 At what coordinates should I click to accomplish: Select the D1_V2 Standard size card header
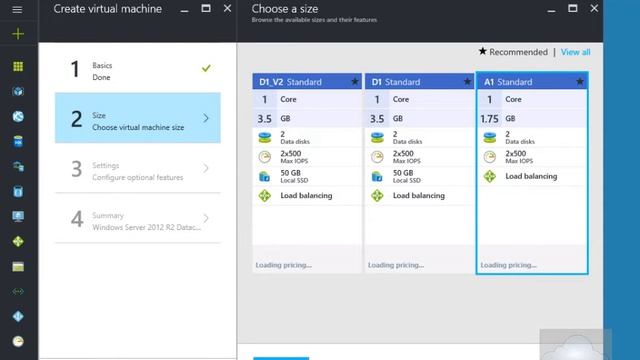[x=307, y=82]
